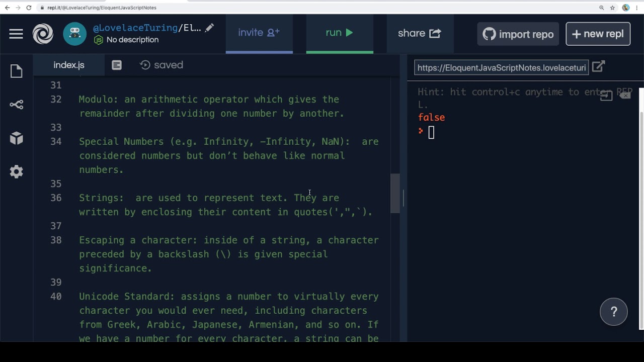The width and height of the screenshot is (644, 362).
Task: Open the Settings gear panel
Action: 16,172
